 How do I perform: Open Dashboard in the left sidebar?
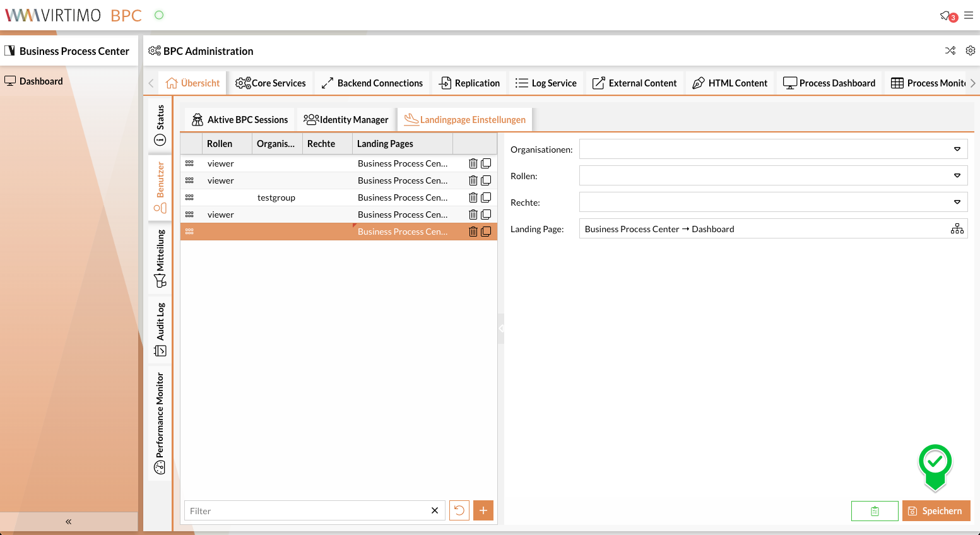pyautogui.click(x=41, y=81)
